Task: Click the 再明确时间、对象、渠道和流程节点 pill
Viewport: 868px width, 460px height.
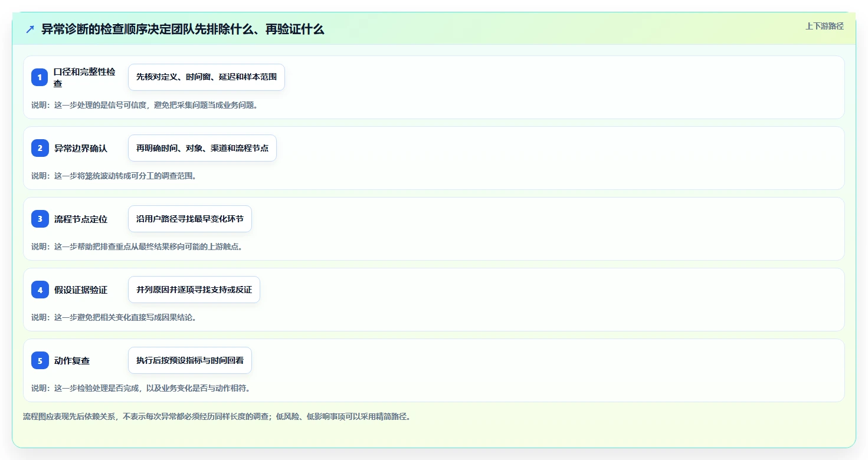Action: pyautogui.click(x=202, y=148)
